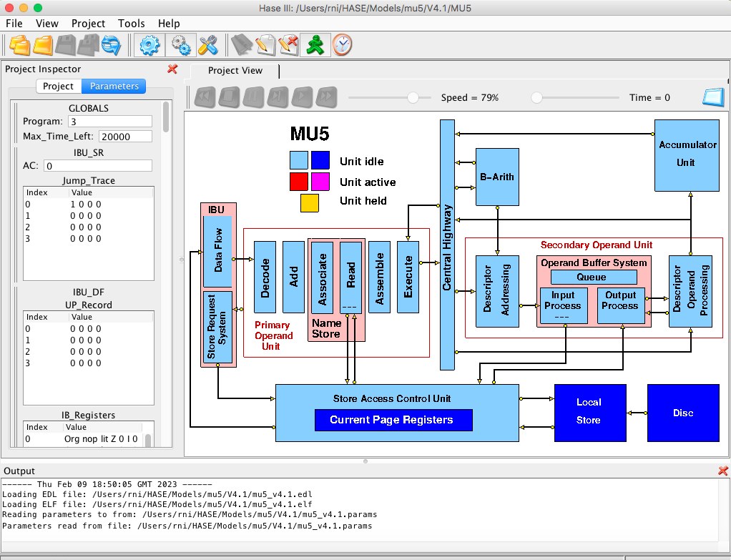Open the Help menu
731x560 pixels.
point(169,24)
